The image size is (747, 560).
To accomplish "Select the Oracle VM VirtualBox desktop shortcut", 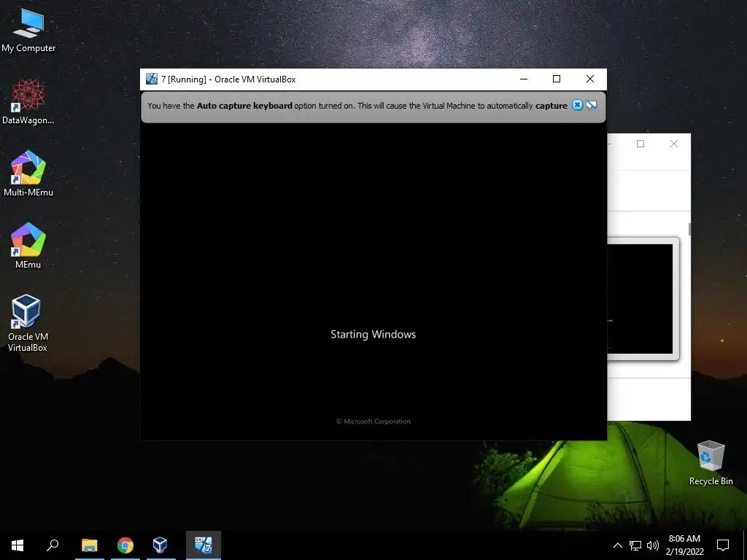I will click(x=27, y=323).
